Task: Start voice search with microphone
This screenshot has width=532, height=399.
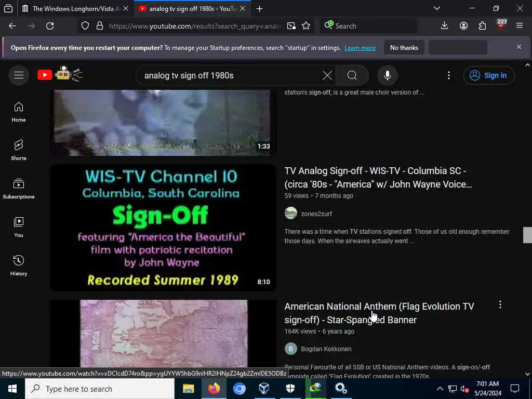Action: [388, 75]
